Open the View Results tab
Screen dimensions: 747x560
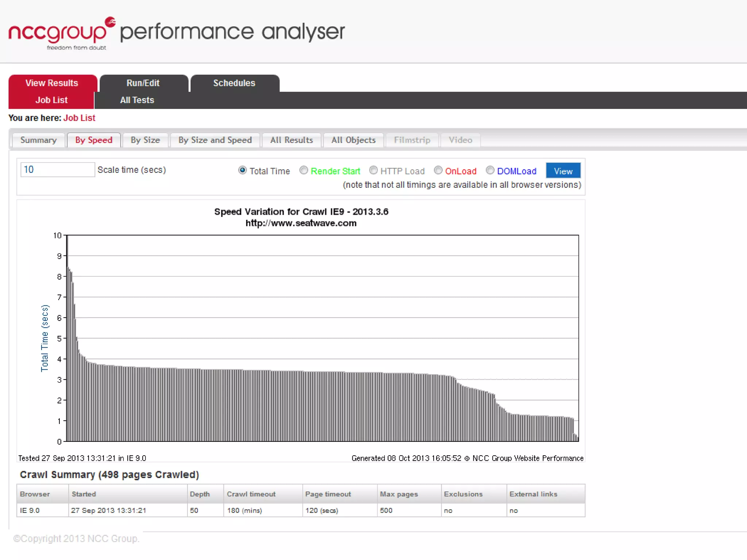tap(52, 83)
